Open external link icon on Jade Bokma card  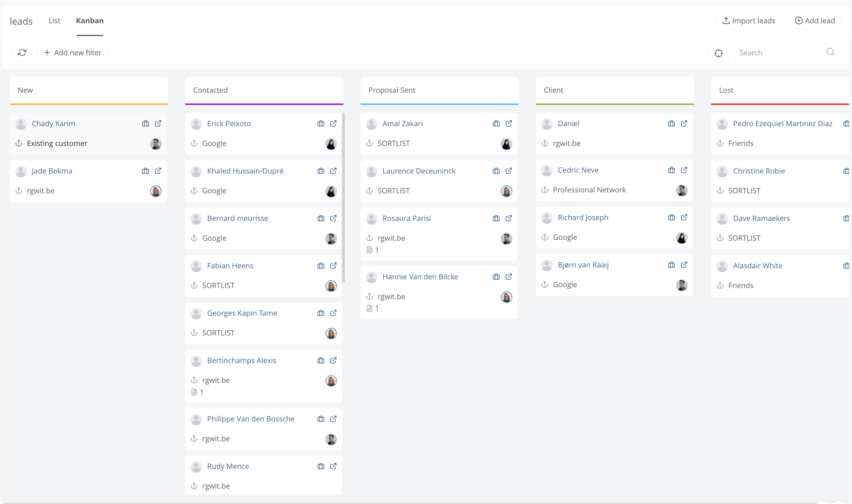[x=158, y=171]
